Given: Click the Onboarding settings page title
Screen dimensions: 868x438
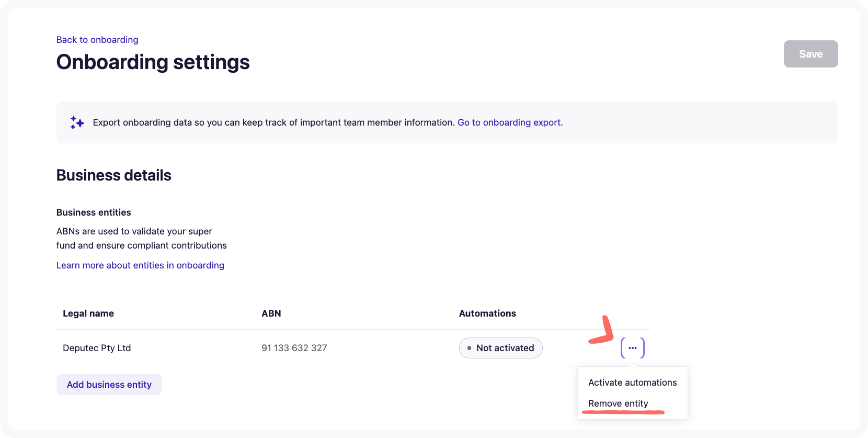Looking at the screenshot, I should pyautogui.click(x=153, y=62).
